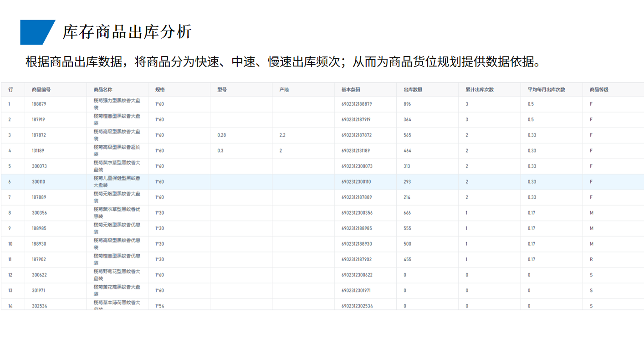Click the 库存商品出库分析 slide title
Viewport: 644px width, 360px height.
click(127, 32)
